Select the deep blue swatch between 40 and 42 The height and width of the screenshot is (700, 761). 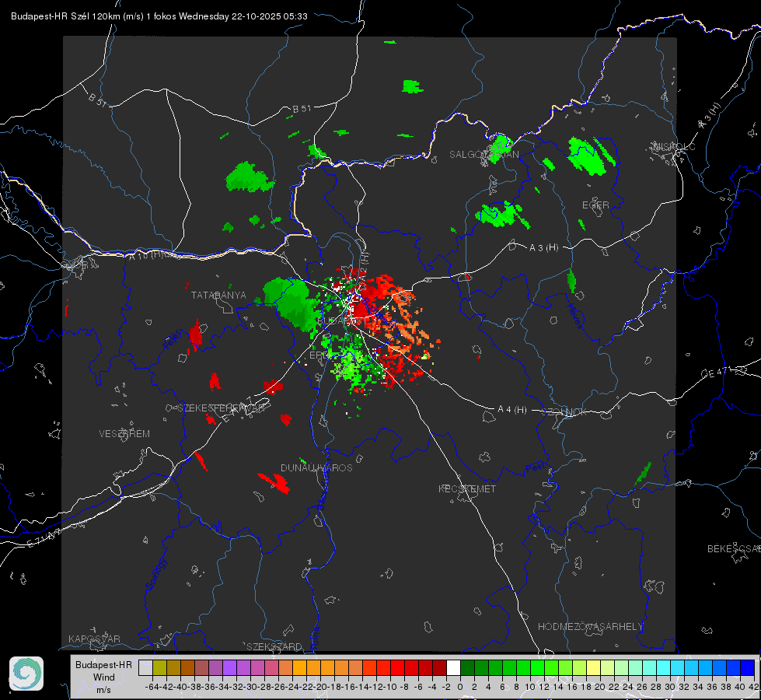(748, 667)
